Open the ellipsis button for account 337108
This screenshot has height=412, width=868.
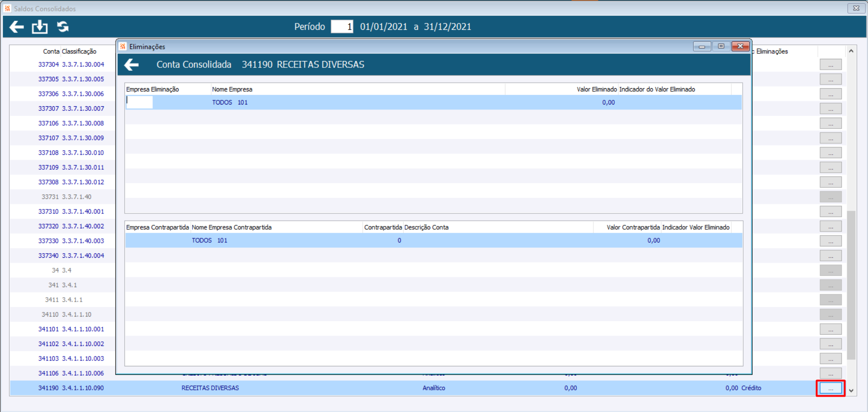(830, 153)
